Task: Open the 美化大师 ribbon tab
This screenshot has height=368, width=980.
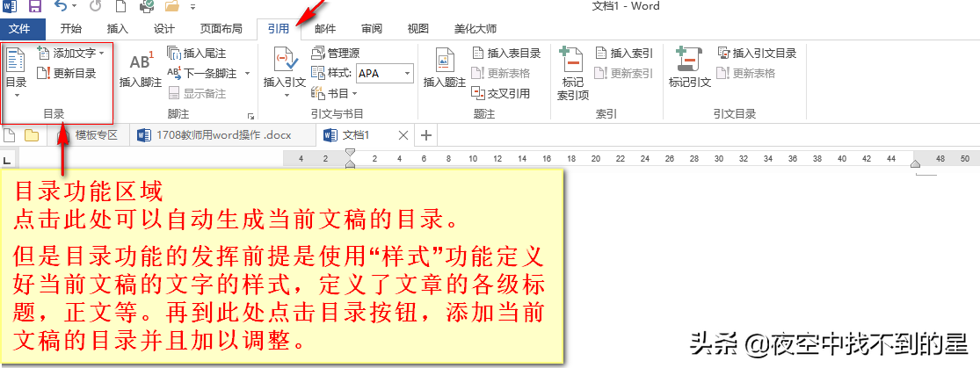Action: pos(475,29)
